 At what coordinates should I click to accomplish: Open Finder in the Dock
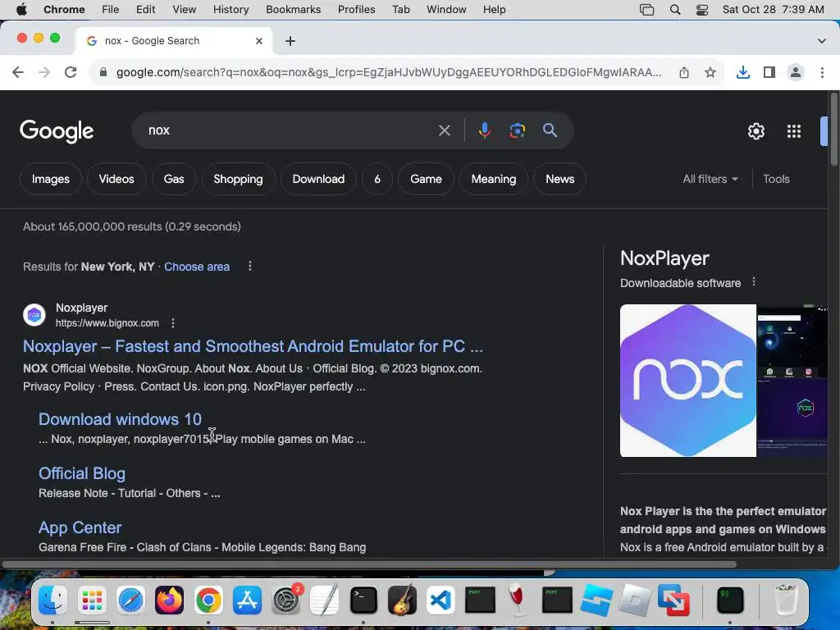click(x=52, y=600)
